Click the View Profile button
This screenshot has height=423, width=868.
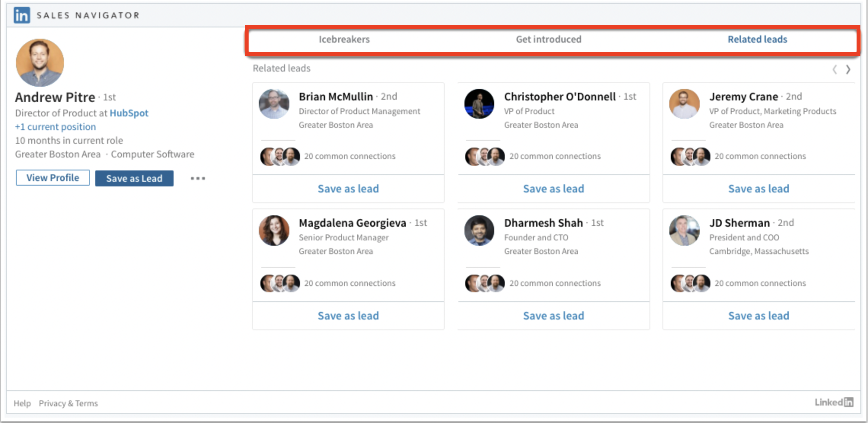pyautogui.click(x=53, y=178)
